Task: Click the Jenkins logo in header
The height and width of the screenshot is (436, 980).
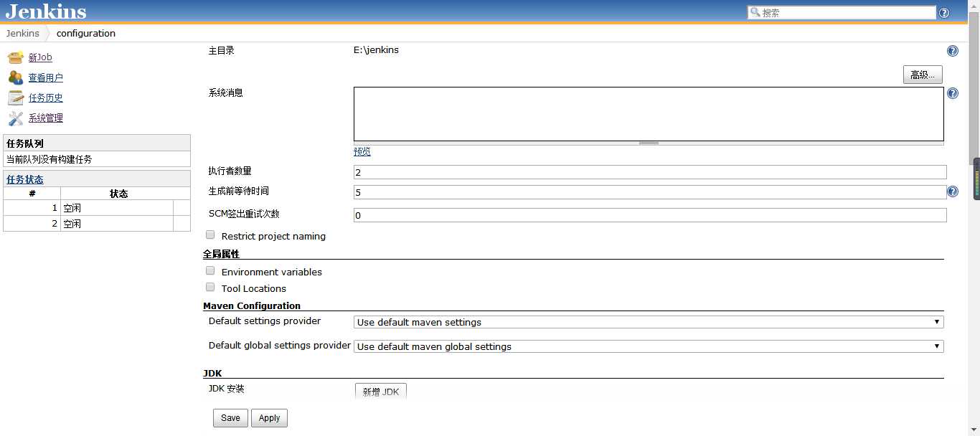Action: [46, 11]
